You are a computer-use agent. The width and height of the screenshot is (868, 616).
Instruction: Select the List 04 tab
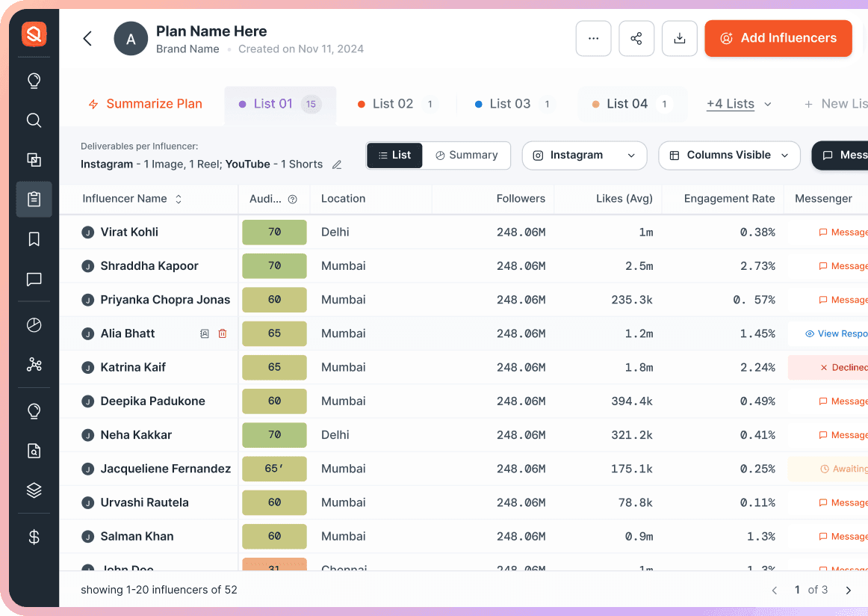click(x=627, y=104)
